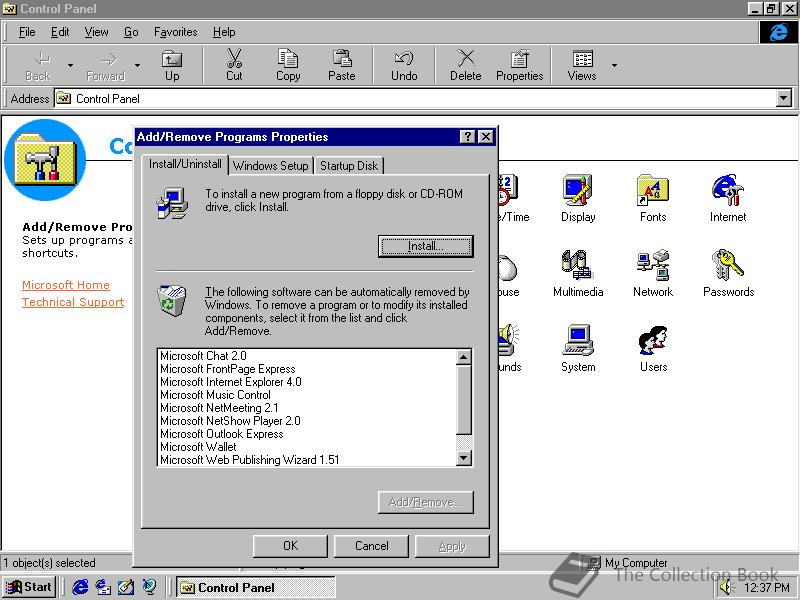Click the Forward toolbar button
This screenshot has width=800, height=600.
[106, 65]
